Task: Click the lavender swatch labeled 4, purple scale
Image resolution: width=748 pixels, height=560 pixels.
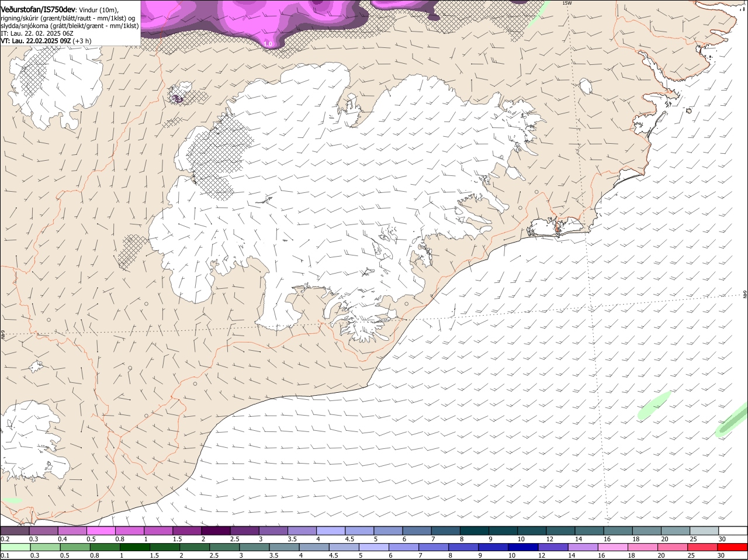Action: point(331,531)
